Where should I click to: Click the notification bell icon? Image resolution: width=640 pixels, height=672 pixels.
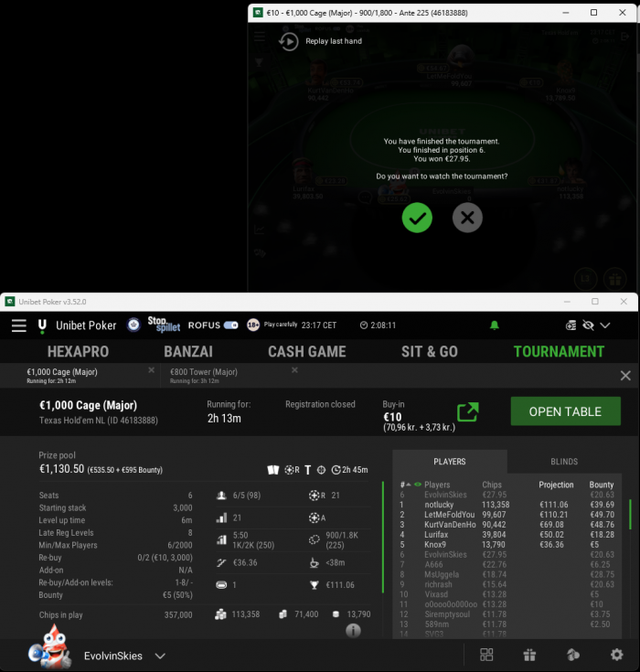click(495, 325)
